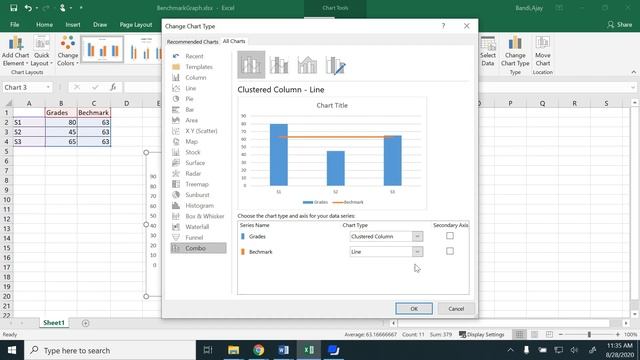Viewport: 640px width, 360px height.
Task: Choose the X Y (Scatter) category
Action: tap(198, 131)
